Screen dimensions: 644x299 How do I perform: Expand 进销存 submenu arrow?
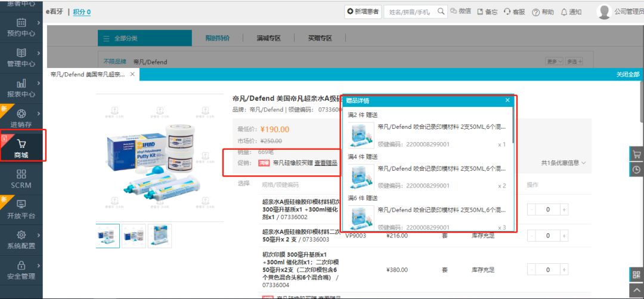[x=39, y=113]
